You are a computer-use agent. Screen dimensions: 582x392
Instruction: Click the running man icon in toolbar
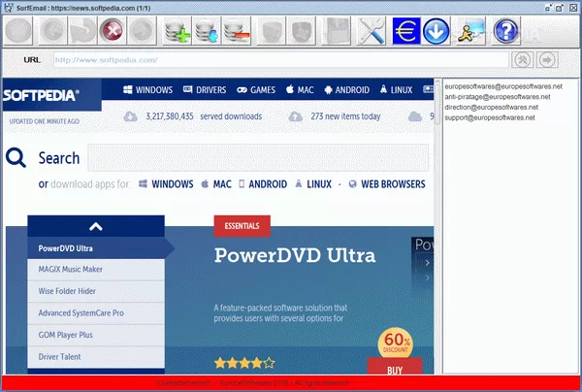coord(471,32)
